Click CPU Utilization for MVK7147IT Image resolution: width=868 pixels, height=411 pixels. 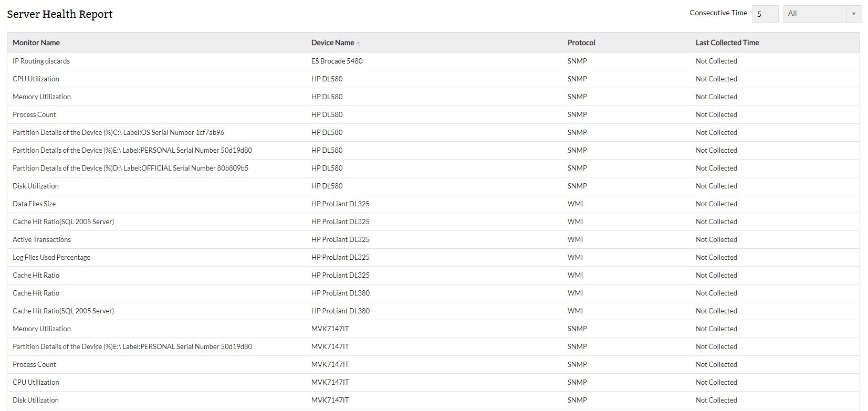point(36,382)
